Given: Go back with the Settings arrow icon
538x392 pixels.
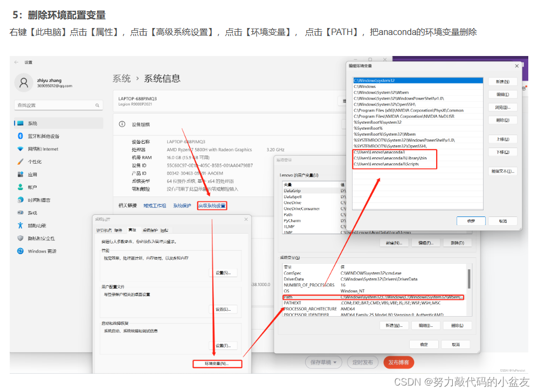Looking at the screenshot, I should (x=16, y=62).
